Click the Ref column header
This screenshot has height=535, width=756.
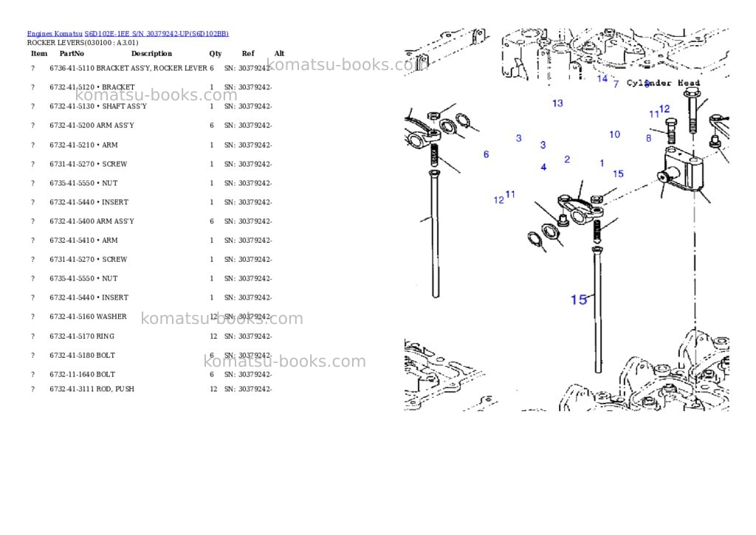pyautogui.click(x=248, y=53)
